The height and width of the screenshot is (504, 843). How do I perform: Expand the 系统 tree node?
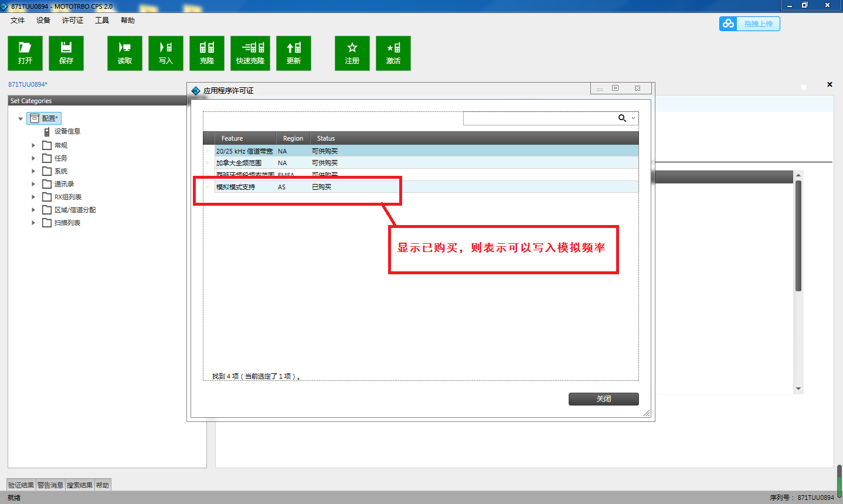pyautogui.click(x=33, y=171)
